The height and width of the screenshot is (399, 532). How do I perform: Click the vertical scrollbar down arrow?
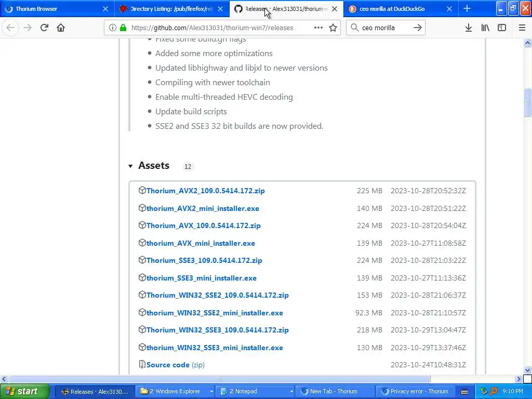point(527,370)
